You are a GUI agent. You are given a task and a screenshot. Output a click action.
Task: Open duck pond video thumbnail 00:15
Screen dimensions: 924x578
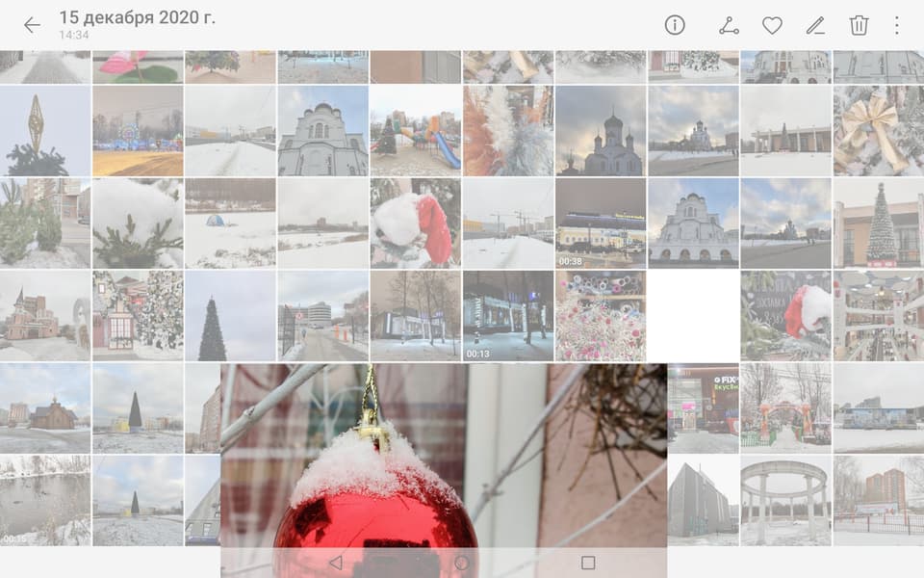[x=45, y=500]
